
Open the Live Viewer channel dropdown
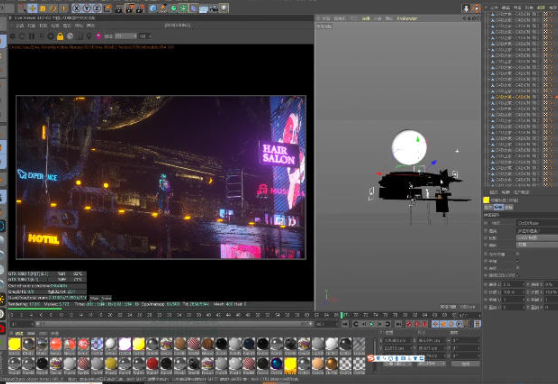tap(126, 36)
